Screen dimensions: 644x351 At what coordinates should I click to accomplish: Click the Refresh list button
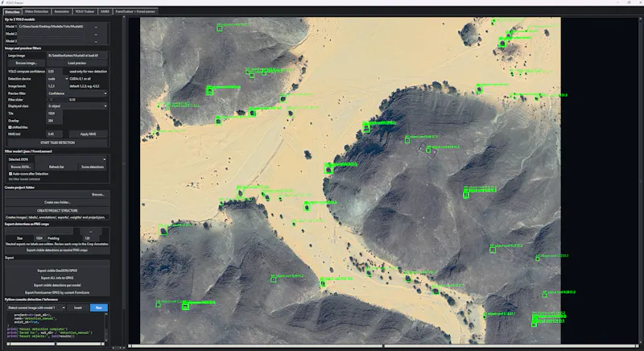tap(56, 167)
